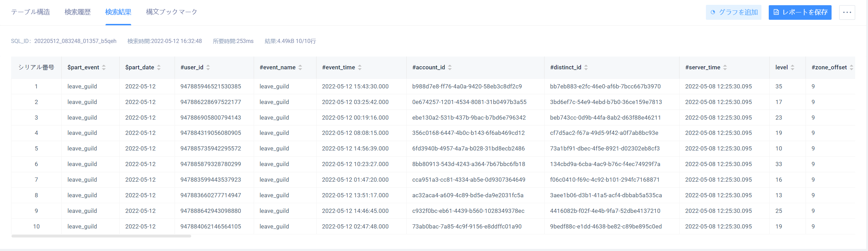Image resolution: width=868 pixels, height=251 pixels.
Task: Click user_id 947888642943098880 cell
Action: (x=211, y=211)
